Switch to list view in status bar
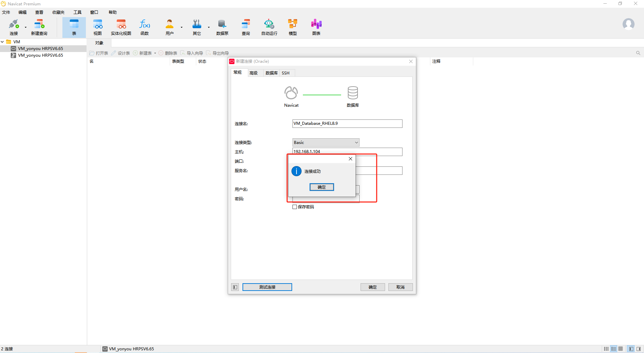 point(613,349)
